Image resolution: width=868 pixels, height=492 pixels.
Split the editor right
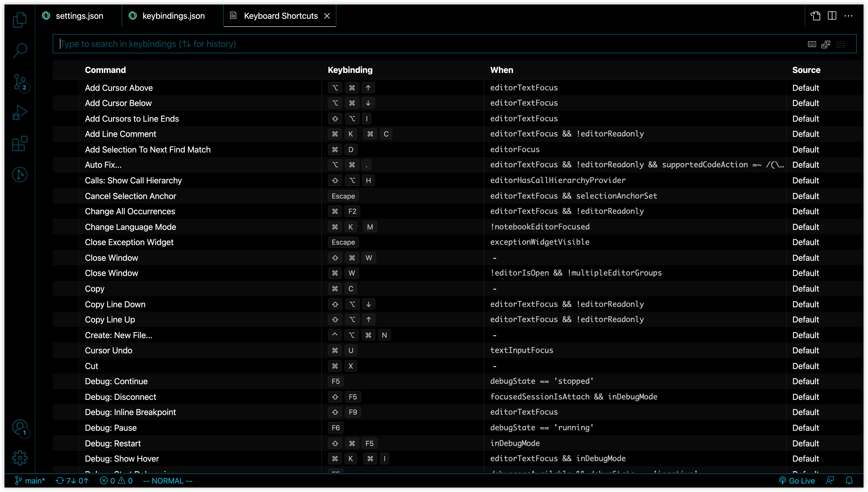(x=832, y=16)
